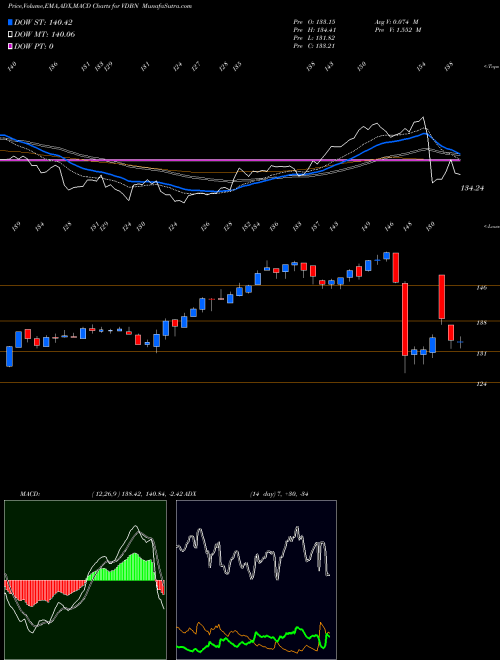Click the chart title mentioning VDBN MunafaSutra.com
Viewport: 500px width, 660px height.
(100, 6)
